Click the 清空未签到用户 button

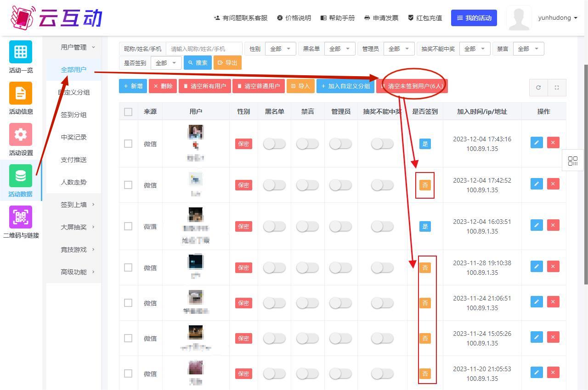[x=412, y=86]
